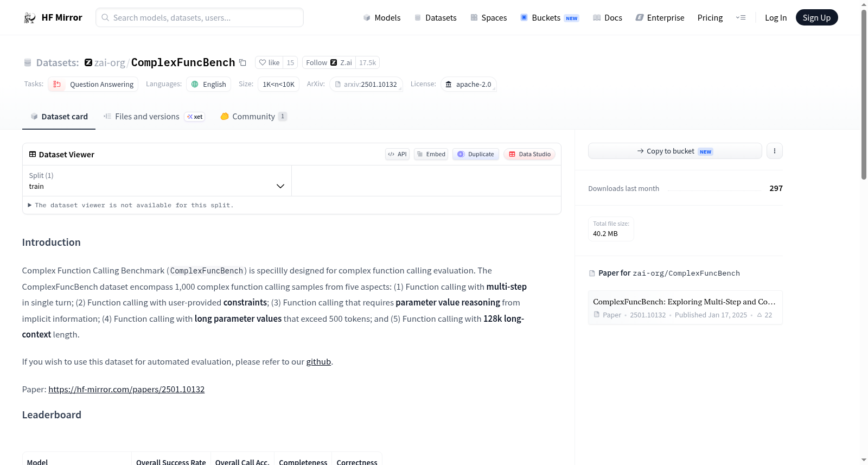Click the HF Mirror logo icon
The height and width of the screenshot is (465, 868).
click(x=30, y=18)
